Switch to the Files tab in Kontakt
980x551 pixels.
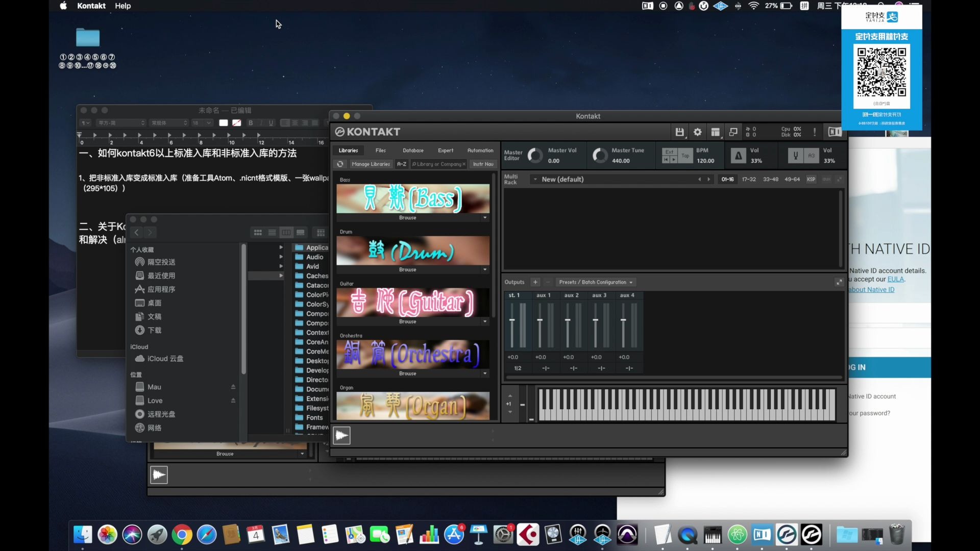coord(380,151)
